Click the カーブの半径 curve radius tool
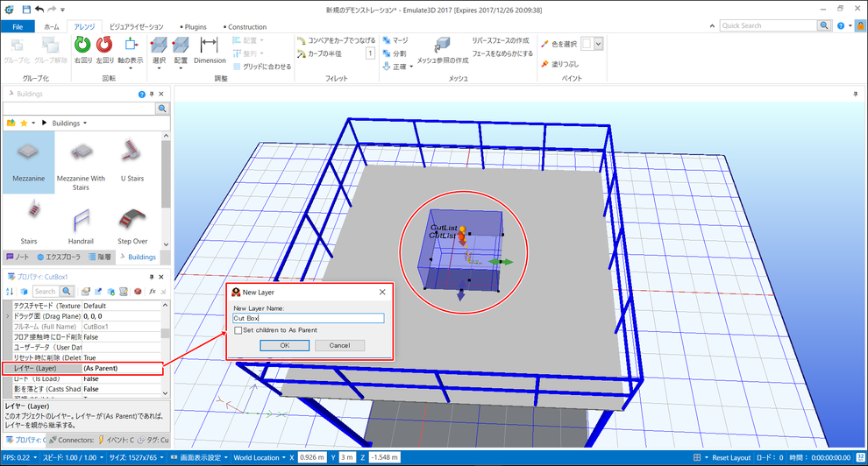 [319, 53]
